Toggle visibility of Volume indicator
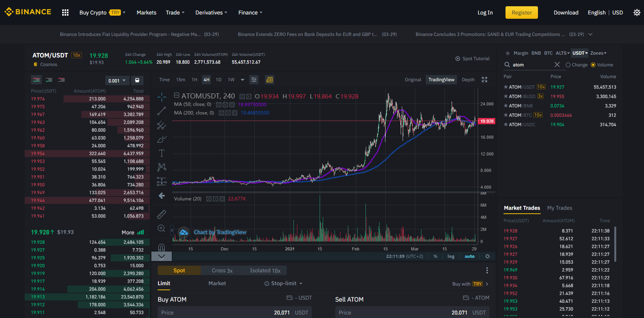The height and width of the screenshot is (318, 644). 209,199
